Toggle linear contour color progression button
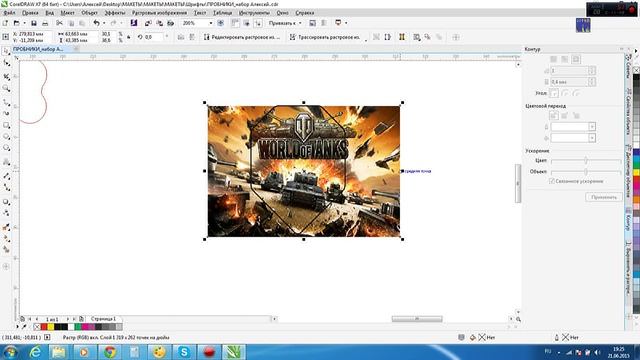This screenshot has height=360, width=640. [554, 116]
